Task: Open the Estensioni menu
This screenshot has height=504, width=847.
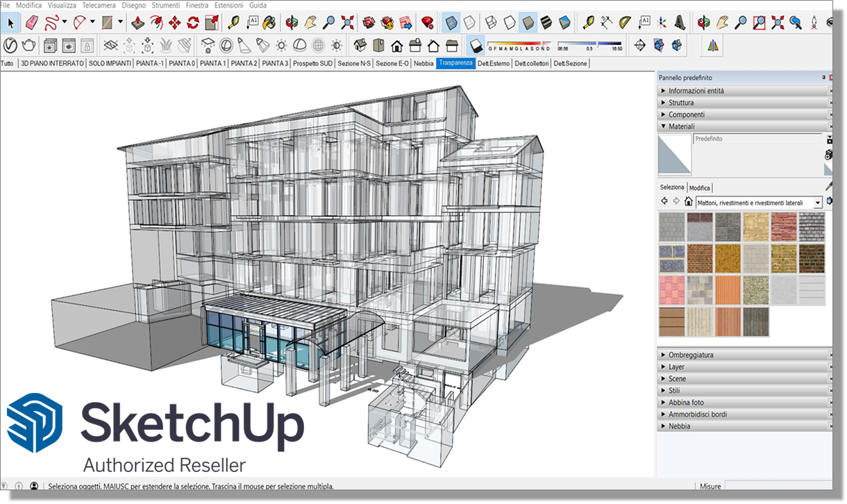Action: (x=228, y=5)
